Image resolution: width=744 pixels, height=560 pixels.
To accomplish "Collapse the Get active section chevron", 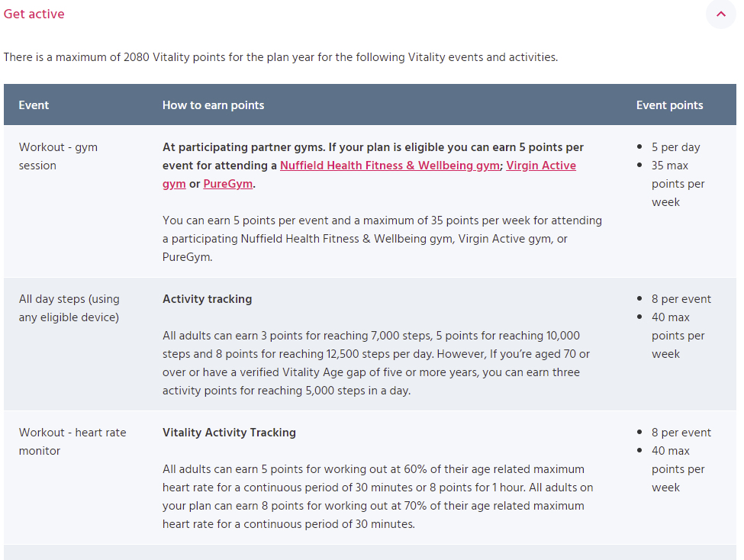I will 720,14.
